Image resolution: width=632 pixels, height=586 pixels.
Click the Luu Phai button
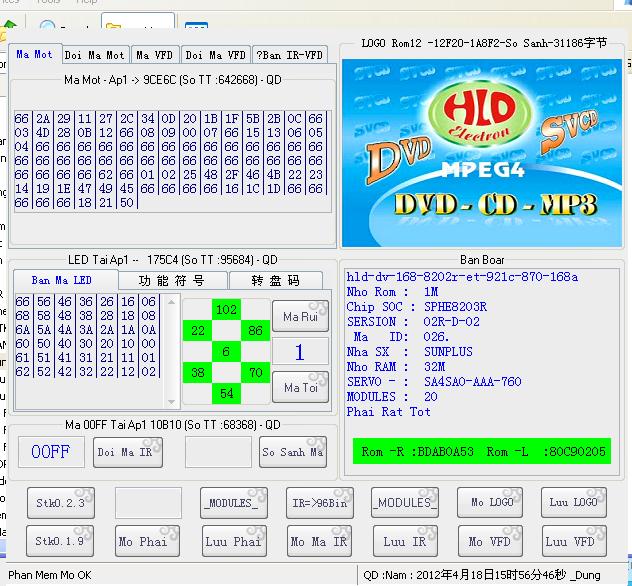(234, 541)
